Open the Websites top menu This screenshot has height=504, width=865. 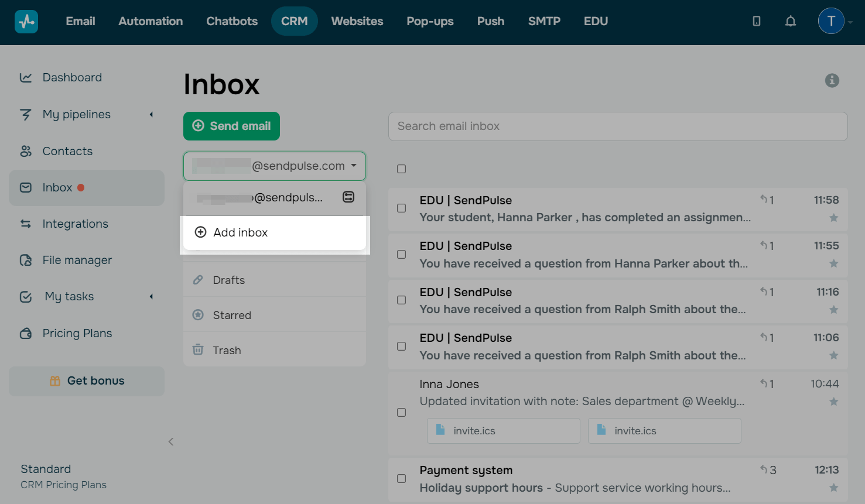[357, 21]
